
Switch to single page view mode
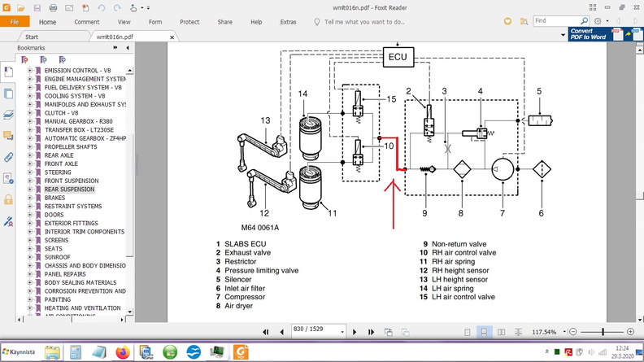tap(469, 332)
